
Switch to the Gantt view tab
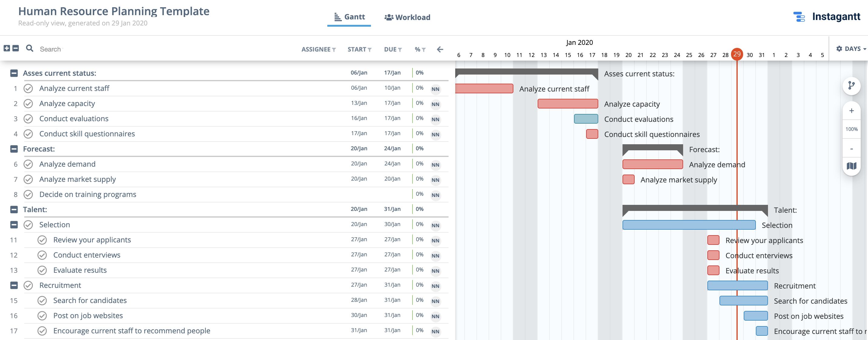tap(349, 17)
